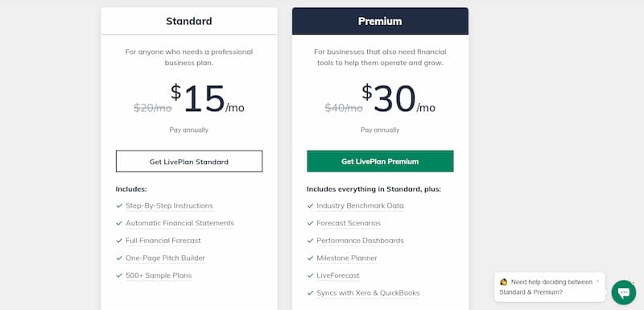Viewport: 644px width, 310px height.
Task: Get LivePlan Premium plan
Action: point(380,161)
